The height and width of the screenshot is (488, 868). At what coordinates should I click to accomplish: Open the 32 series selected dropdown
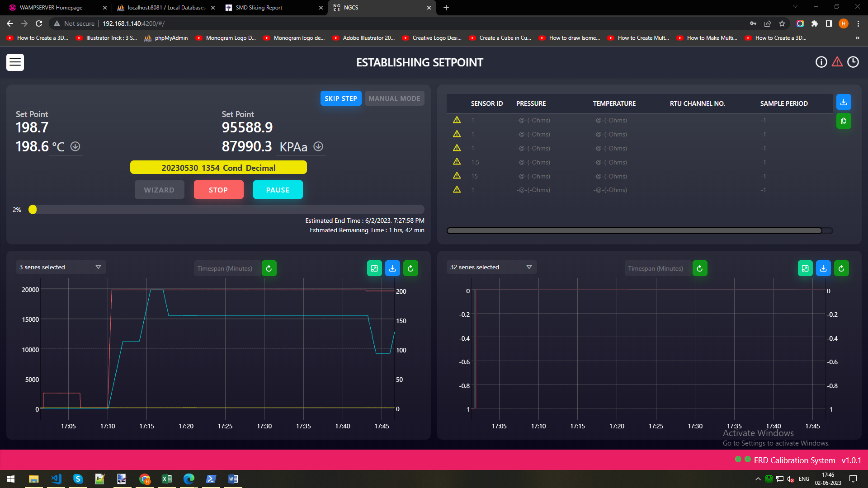(x=491, y=267)
